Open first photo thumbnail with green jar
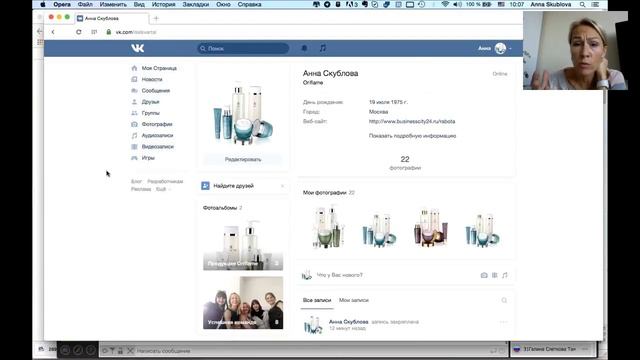This screenshot has width=640, height=360. [x=328, y=228]
